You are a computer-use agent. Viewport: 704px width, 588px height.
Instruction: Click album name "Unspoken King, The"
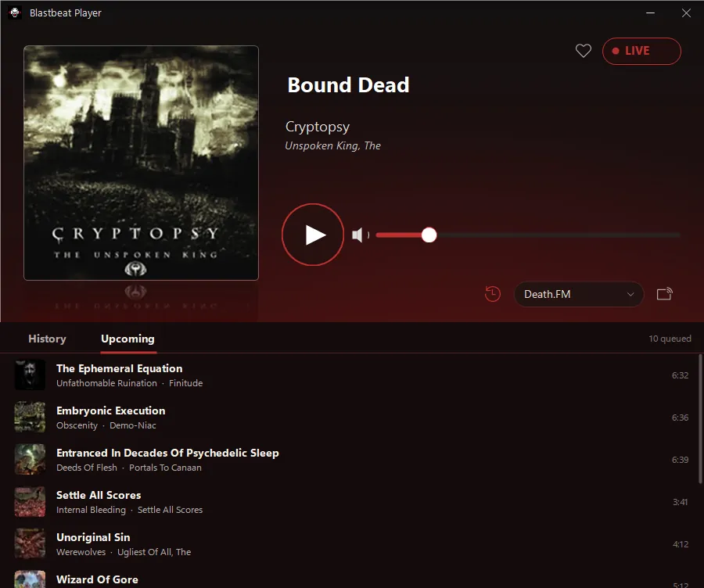pos(332,146)
